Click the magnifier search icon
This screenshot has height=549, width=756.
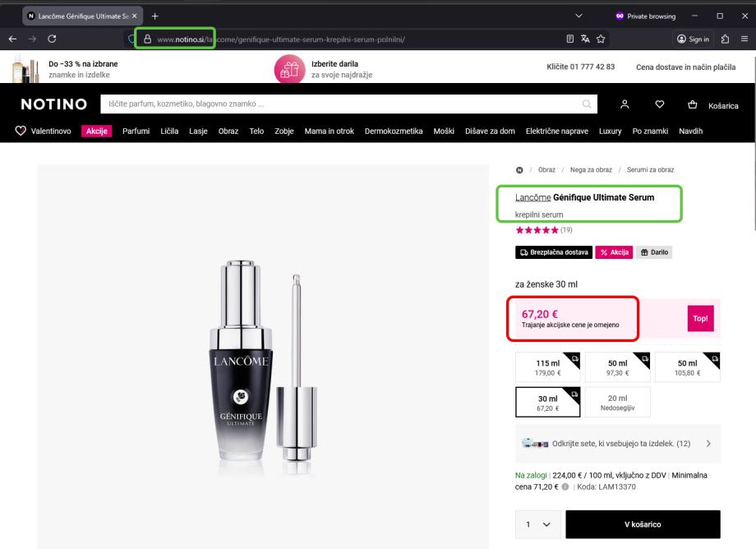(x=587, y=104)
